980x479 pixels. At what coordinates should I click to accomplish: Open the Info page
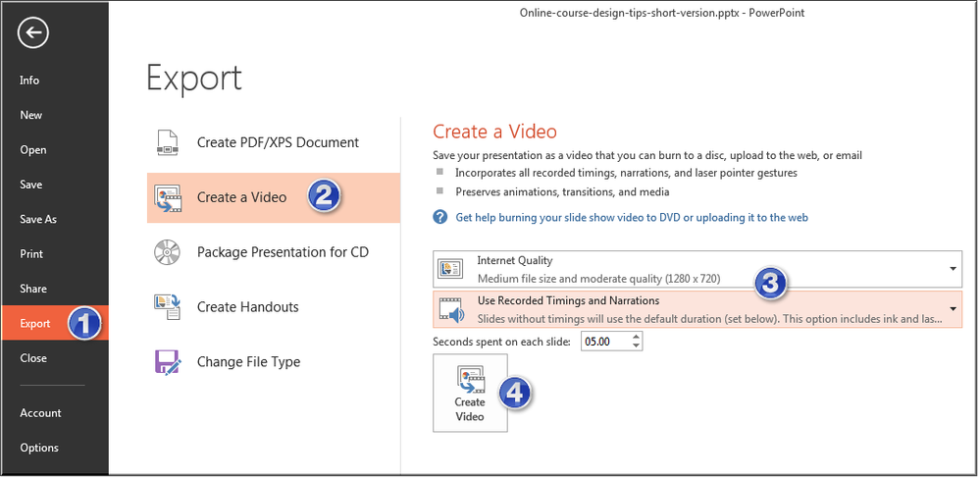click(29, 80)
